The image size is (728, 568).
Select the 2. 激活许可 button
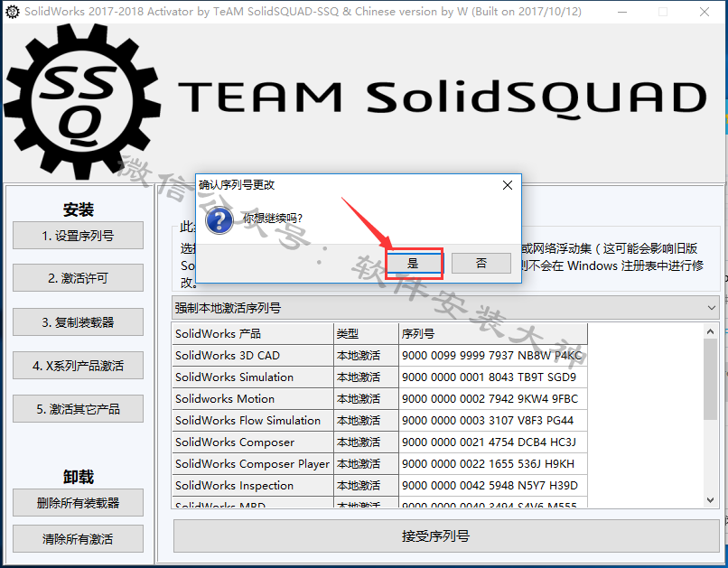click(78, 278)
